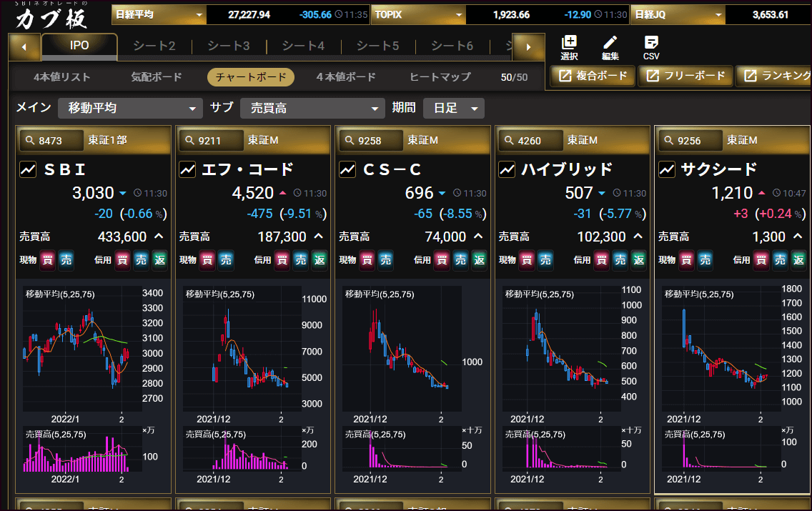Open chart icon beside ハイブリッド name
This screenshot has width=812, height=511.
(x=507, y=169)
